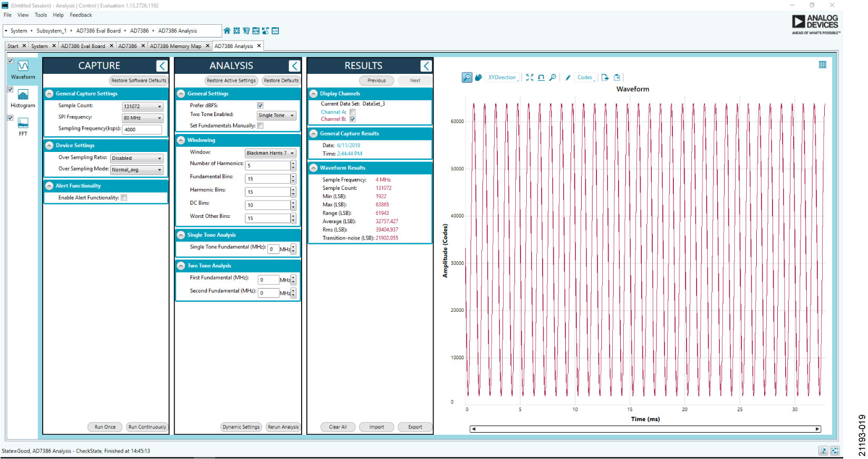The image size is (868, 459).
Task: Click the Home icon in navigation toolbar
Action: point(227,31)
